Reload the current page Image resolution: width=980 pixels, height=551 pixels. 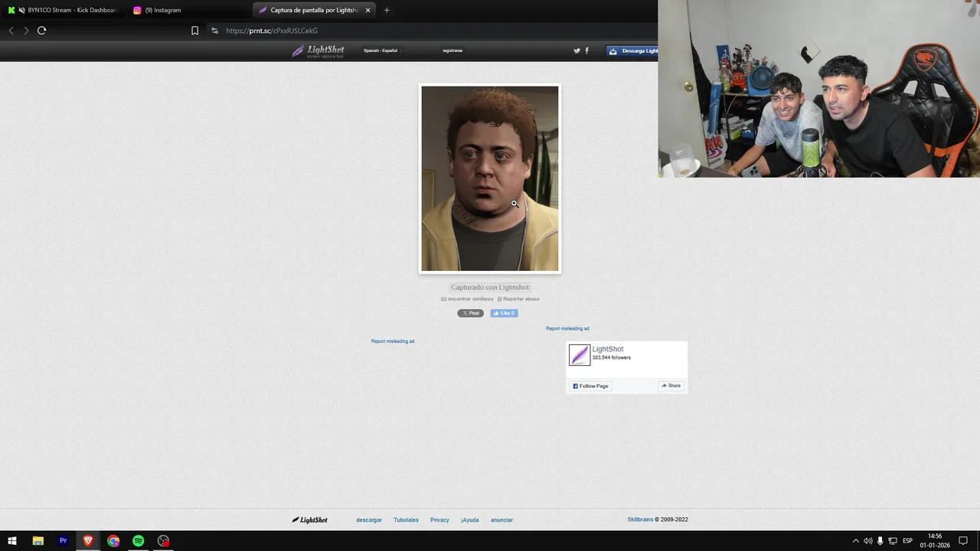pos(41,31)
